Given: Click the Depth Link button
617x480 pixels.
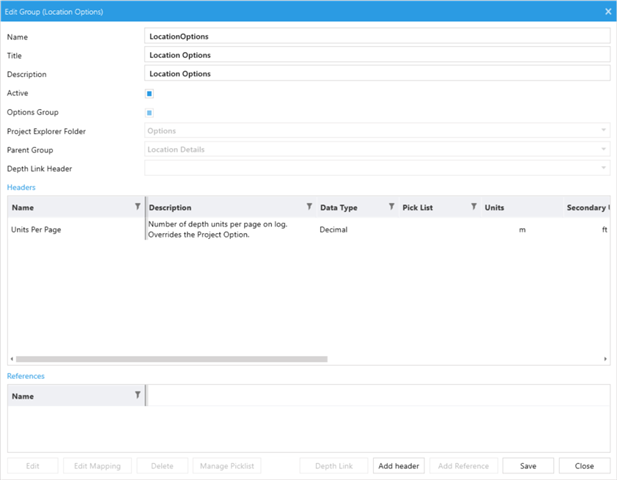Looking at the screenshot, I should click(334, 466).
